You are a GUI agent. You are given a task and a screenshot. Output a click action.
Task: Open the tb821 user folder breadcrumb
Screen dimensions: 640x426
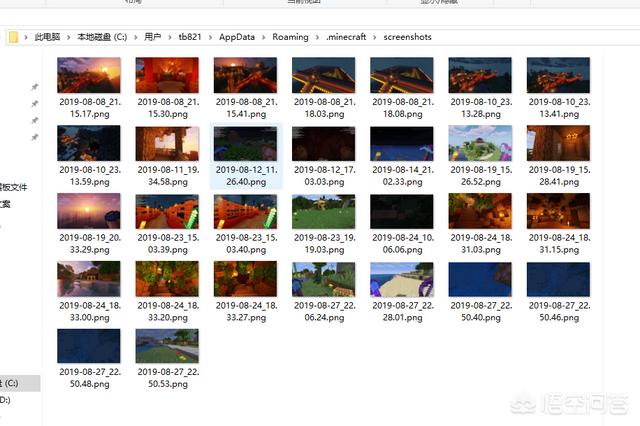190,37
